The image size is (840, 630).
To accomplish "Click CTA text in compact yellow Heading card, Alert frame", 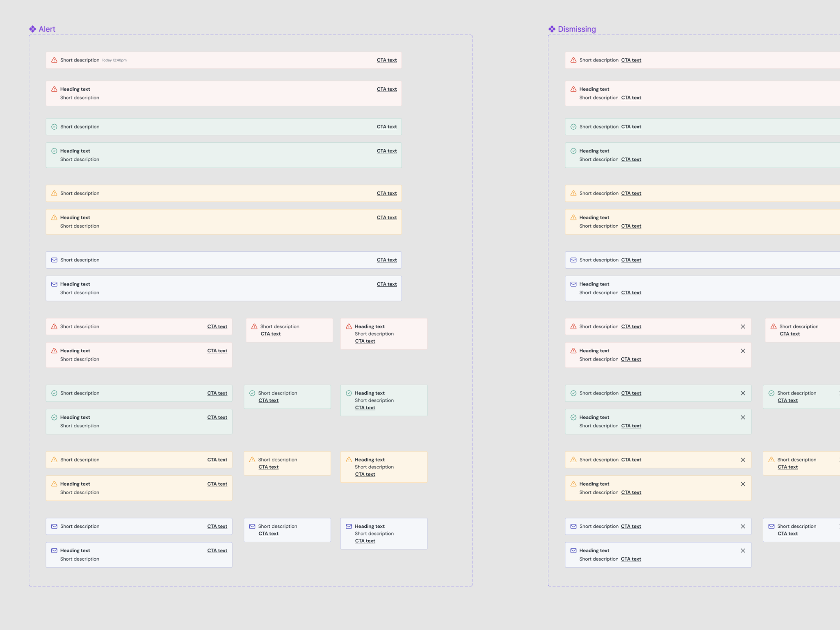I will (365, 475).
